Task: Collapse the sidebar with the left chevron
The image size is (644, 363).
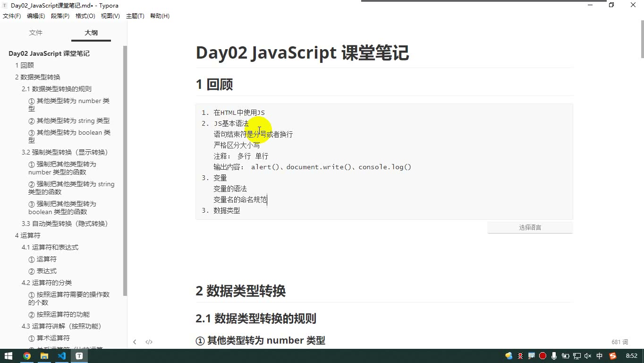Action: (x=135, y=342)
